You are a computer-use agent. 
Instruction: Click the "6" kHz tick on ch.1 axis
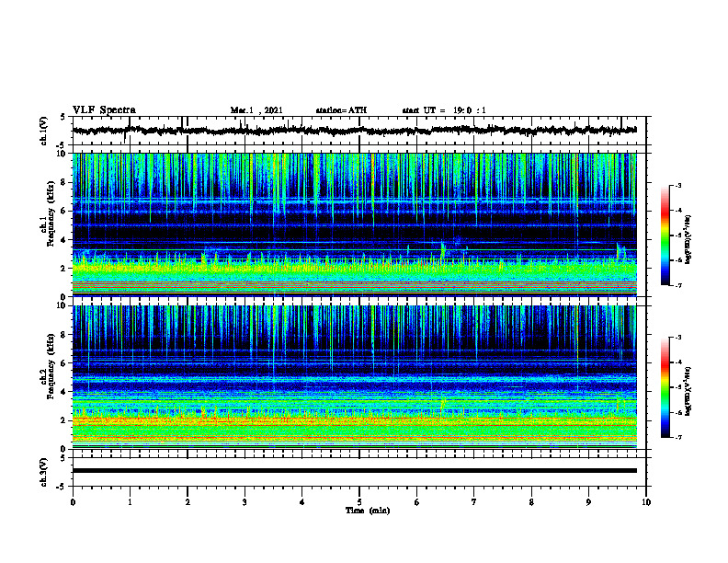[x=63, y=211]
